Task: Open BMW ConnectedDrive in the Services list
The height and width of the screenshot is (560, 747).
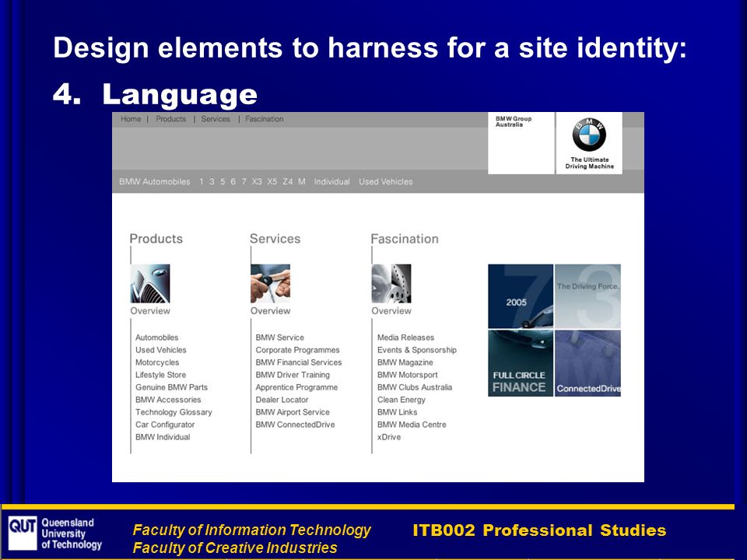Action: tap(296, 425)
